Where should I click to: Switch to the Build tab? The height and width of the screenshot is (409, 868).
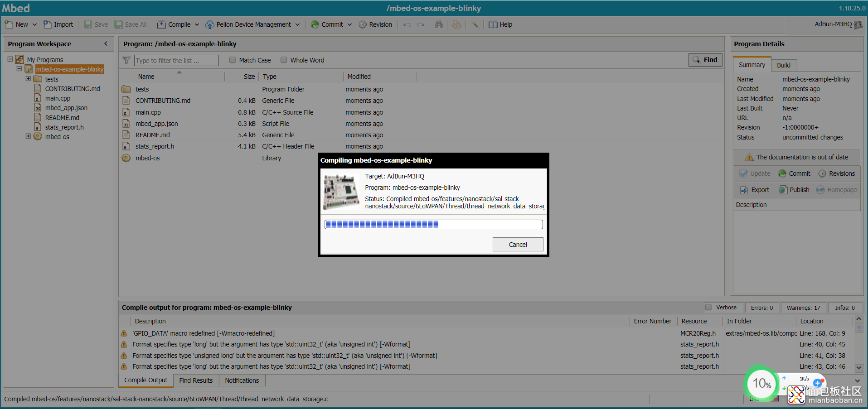pyautogui.click(x=784, y=65)
